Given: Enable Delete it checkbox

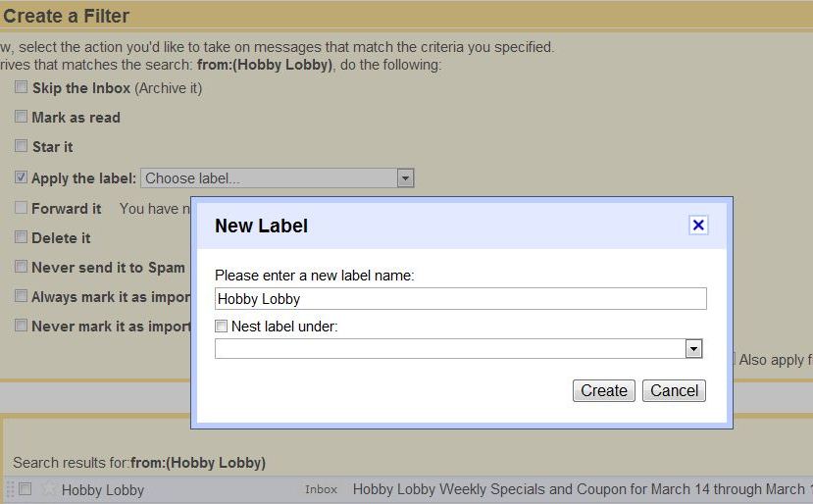Looking at the screenshot, I should [x=21, y=237].
